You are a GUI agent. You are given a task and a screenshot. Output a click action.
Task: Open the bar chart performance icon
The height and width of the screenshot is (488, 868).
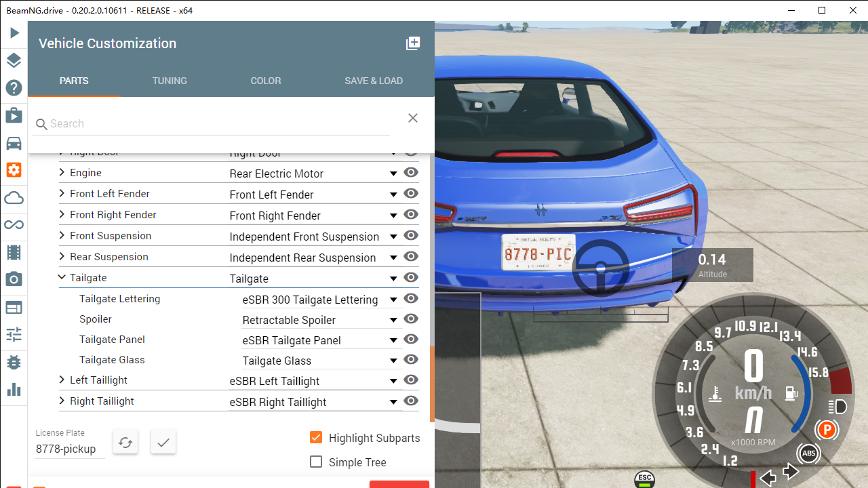[14, 390]
